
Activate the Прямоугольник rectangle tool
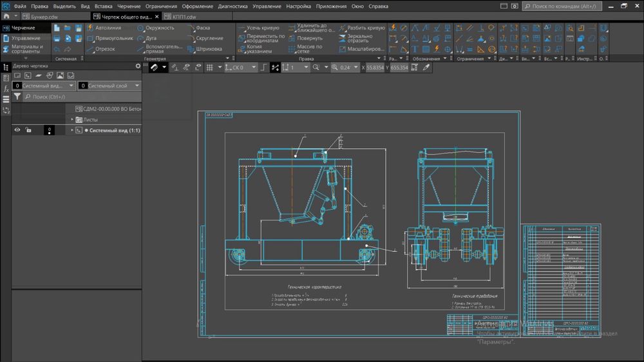tap(113, 39)
